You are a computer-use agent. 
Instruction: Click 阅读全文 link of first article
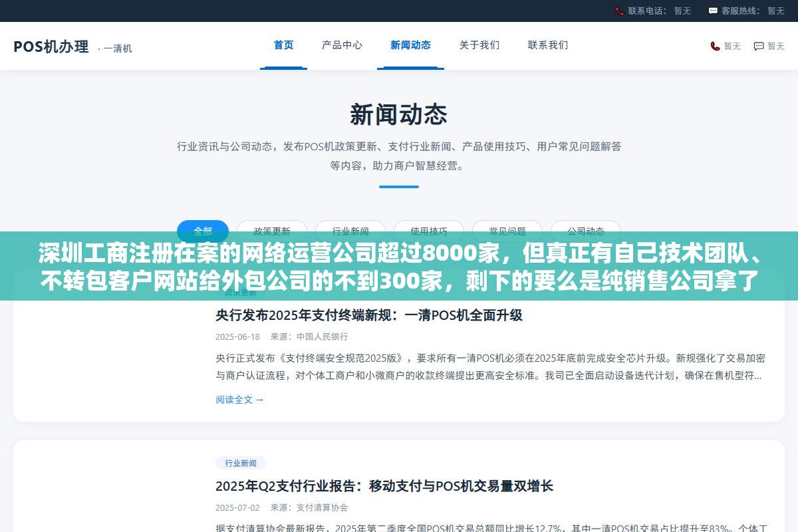tap(239, 400)
